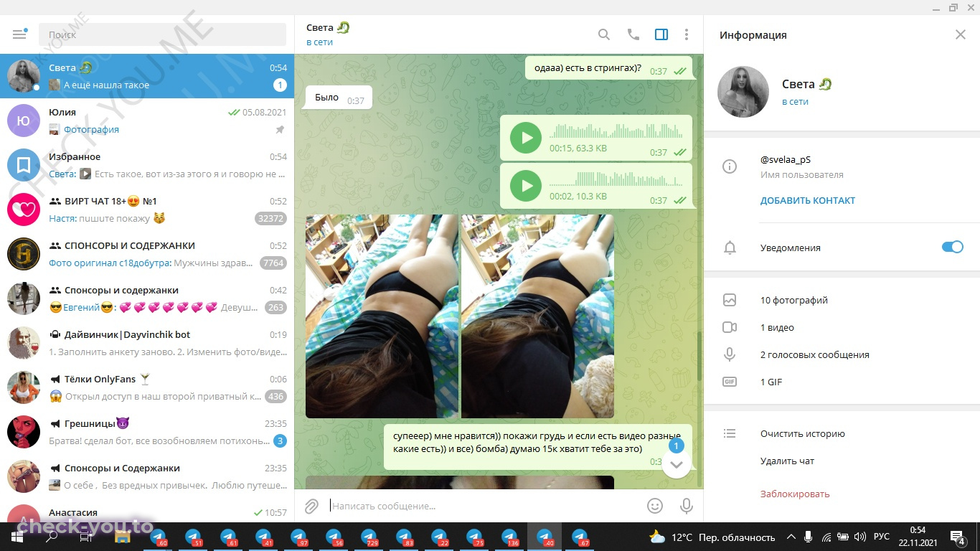Open the Избранное saved messages chat
Image resolution: width=980 pixels, height=551 pixels.
pos(147,165)
